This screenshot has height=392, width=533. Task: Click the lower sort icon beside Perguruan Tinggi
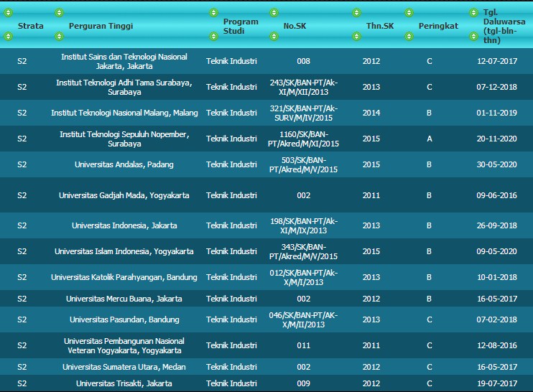[59, 36]
